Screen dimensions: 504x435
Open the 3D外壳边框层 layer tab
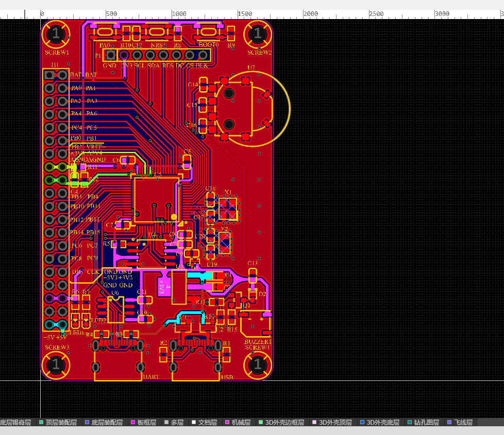[x=281, y=423]
